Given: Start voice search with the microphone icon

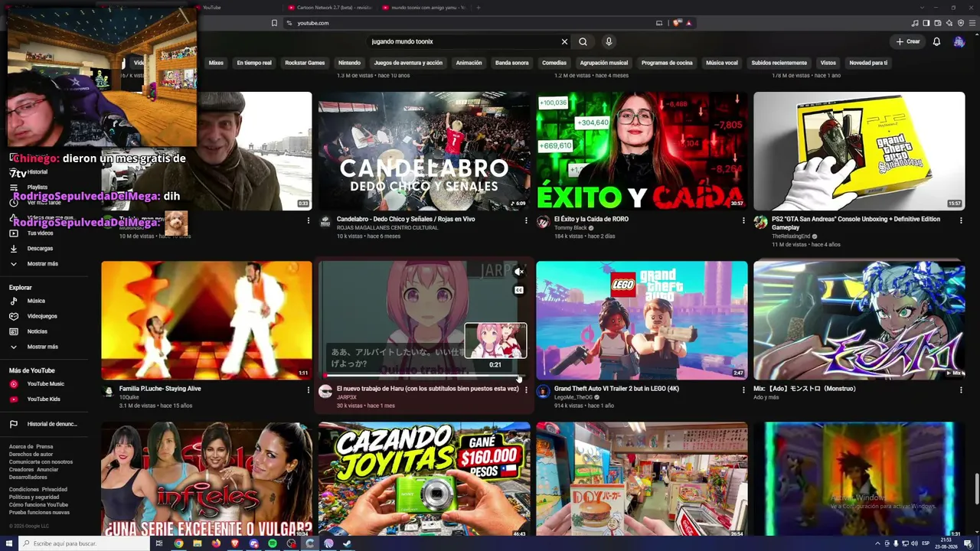Looking at the screenshot, I should point(609,41).
